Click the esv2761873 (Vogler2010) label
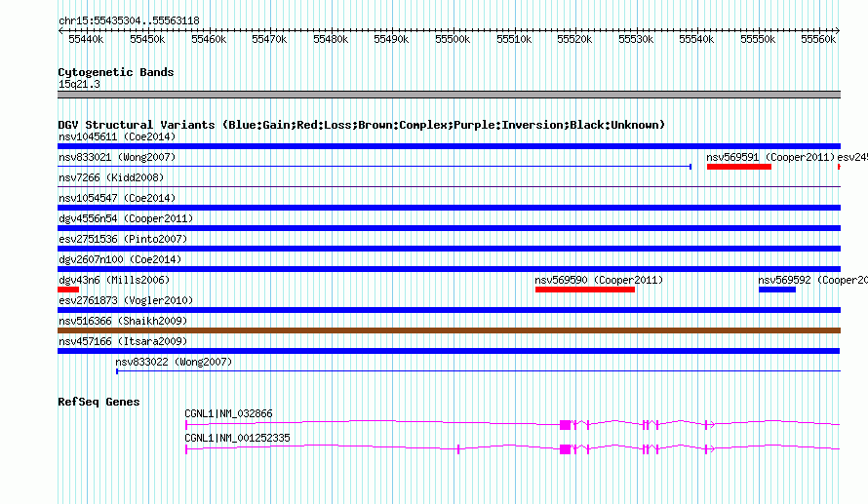 click(x=126, y=300)
